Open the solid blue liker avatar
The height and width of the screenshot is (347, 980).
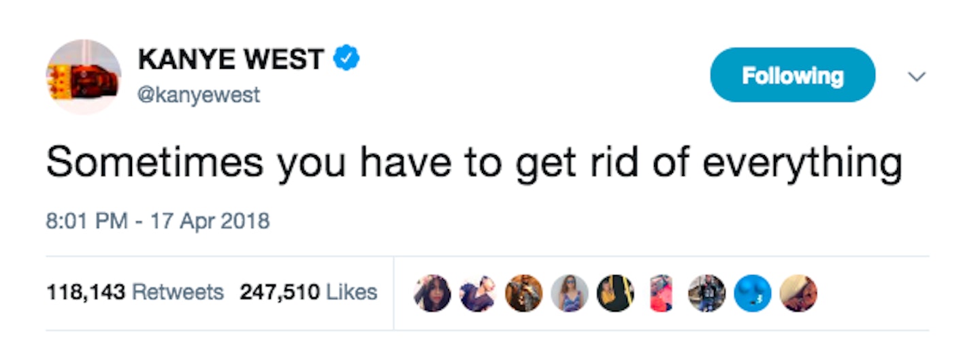753,293
